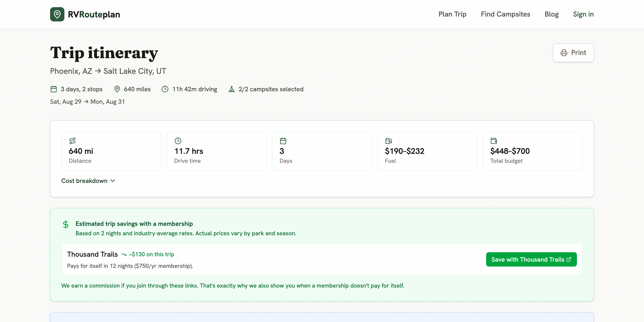
Task: Click the clock icon in Drive time card
Action: pyautogui.click(x=178, y=141)
